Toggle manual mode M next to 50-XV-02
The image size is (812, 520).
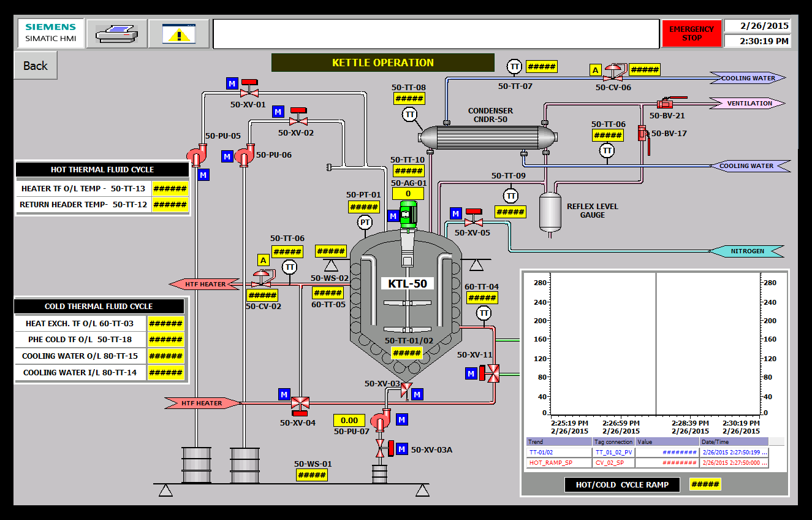(x=278, y=112)
